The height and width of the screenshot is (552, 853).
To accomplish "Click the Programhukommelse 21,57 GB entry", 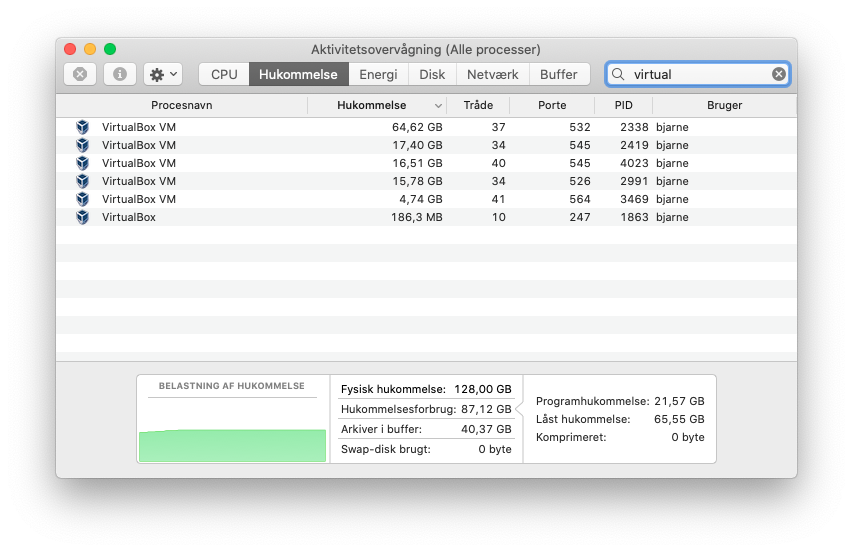I will pyautogui.click(x=620, y=401).
